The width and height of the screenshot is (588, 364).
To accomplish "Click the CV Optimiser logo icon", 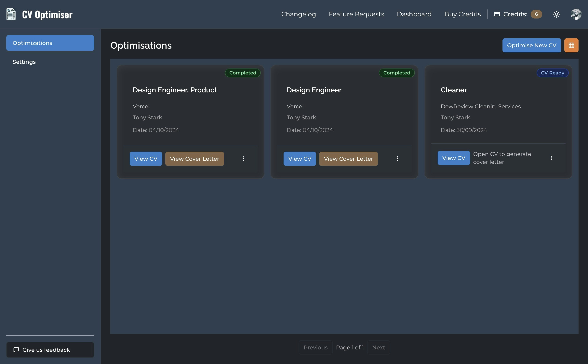I will tap(11, 14).
